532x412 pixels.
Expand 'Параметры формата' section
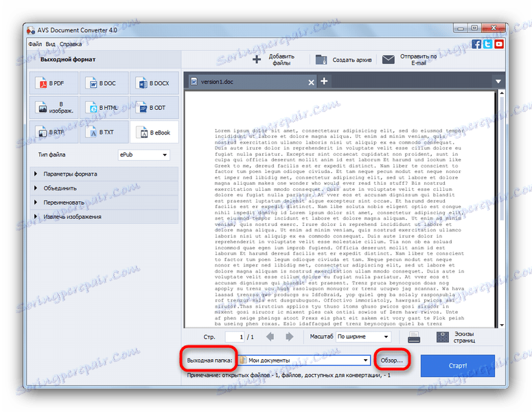tap(104, 174)
